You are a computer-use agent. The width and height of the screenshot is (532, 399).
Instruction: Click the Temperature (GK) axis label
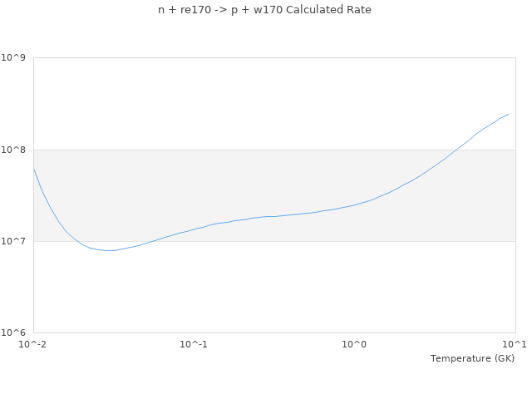click(x=472, y=358)
